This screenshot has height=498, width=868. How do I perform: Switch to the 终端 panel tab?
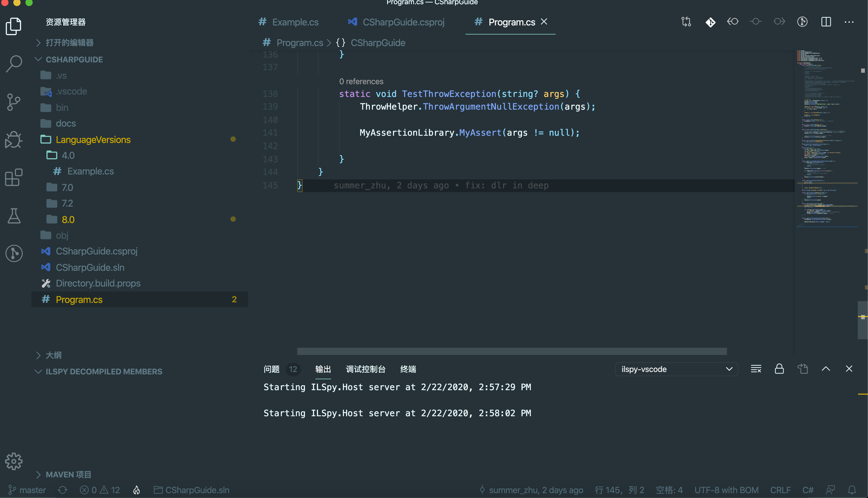click(408, 369)
